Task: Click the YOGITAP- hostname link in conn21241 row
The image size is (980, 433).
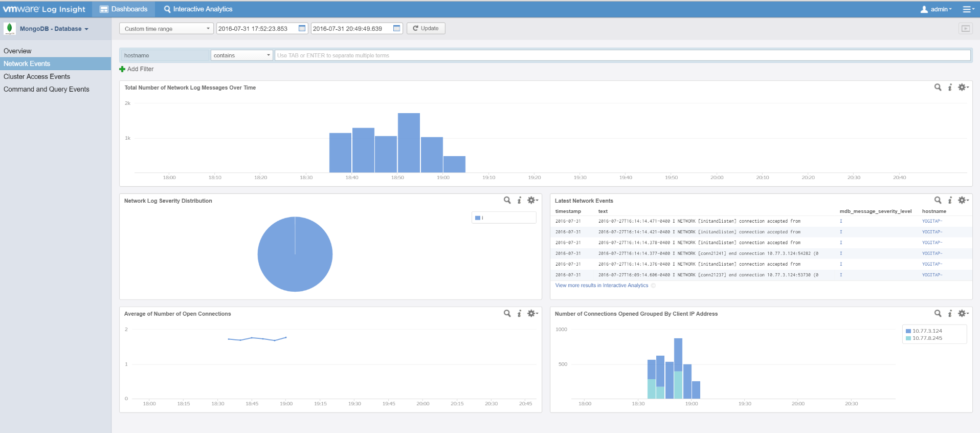Action: [932, 253]
